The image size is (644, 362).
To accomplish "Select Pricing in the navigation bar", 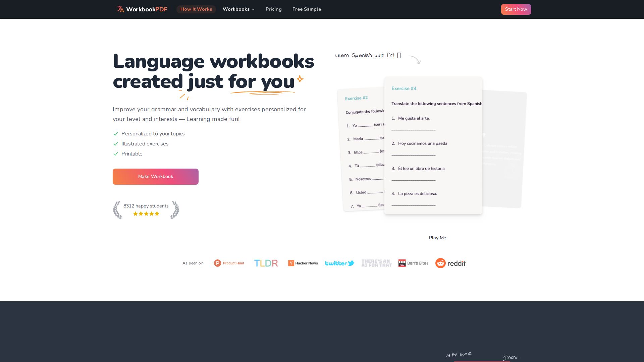I will (x=273, y=9).
